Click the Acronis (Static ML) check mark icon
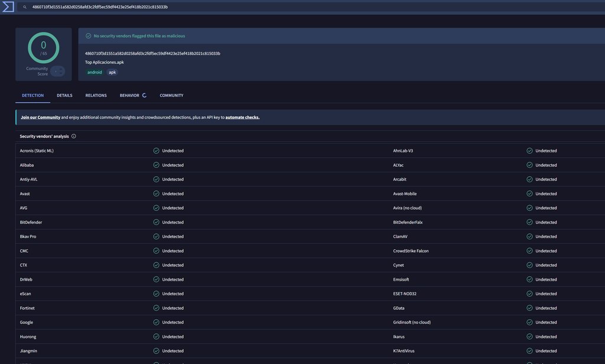Viewport: 605px width, 364px height. point(156,151)
